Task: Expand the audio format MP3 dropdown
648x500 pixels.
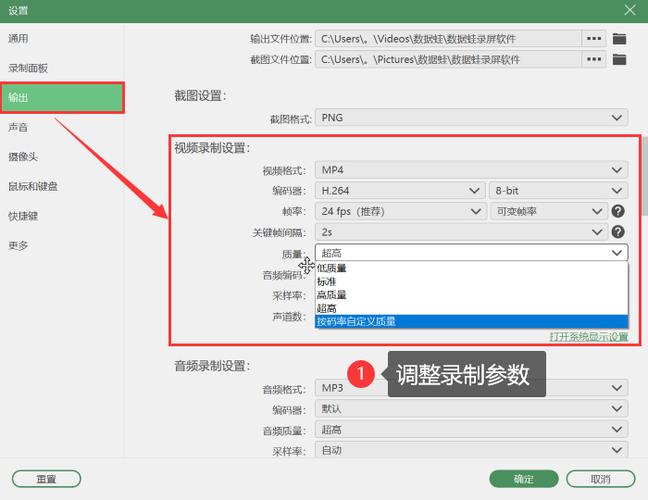Action: click(472, 388)
